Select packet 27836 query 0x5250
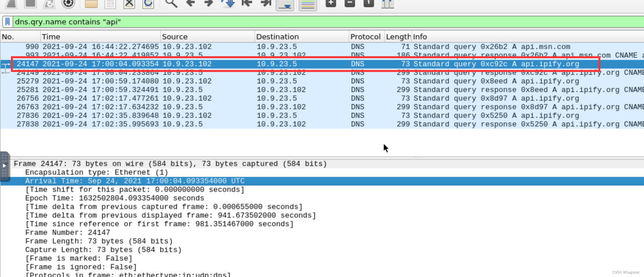 322,116
